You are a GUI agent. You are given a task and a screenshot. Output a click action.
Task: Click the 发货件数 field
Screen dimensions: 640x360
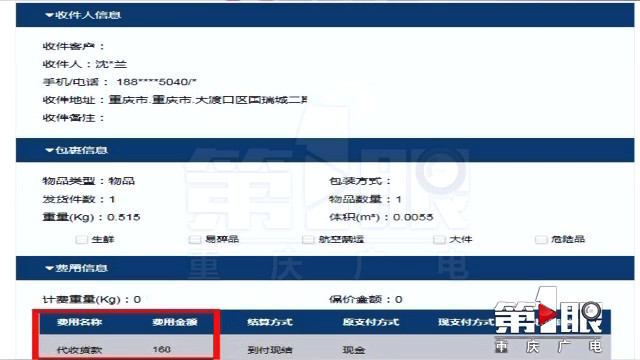(x=79, y=199)
